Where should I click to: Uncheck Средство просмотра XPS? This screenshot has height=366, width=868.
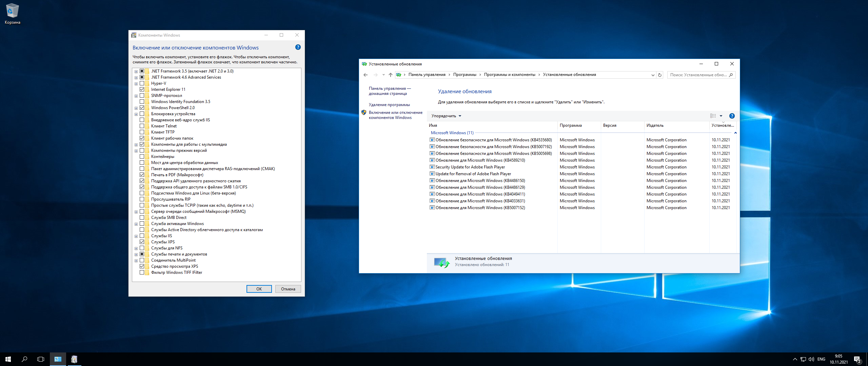[142, 266]
